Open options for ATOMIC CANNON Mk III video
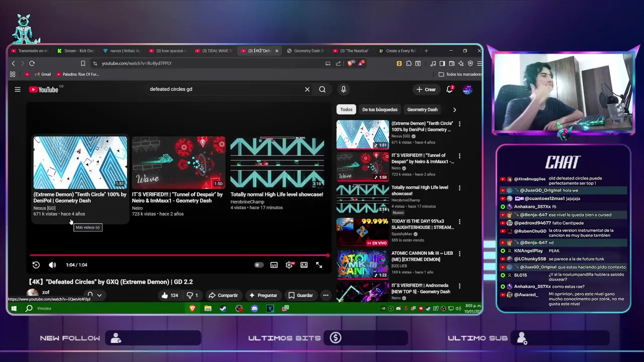The height and width of the screenshot is (362, 644). (459, 253)
